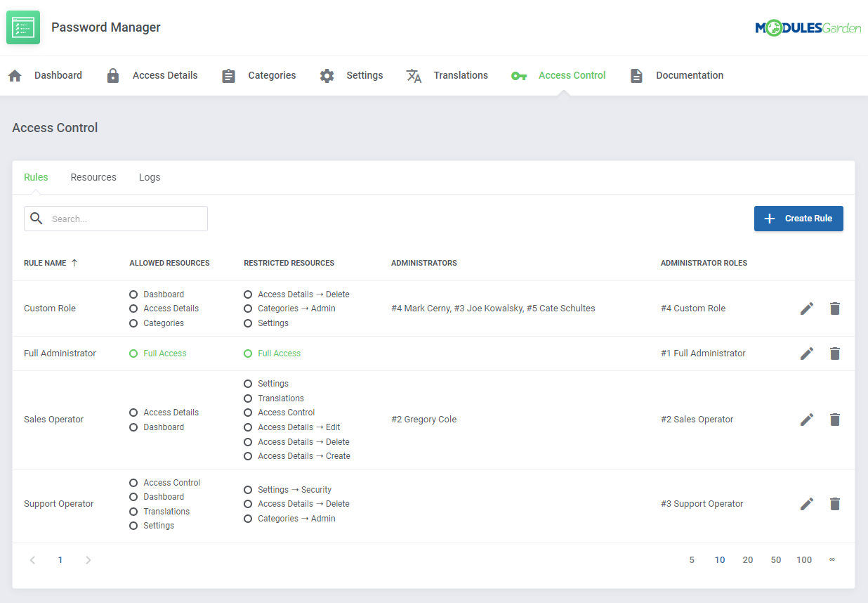The image size is (868, 603).
Task: Click inside the Search field
Action: pyautogui.click(x=116, y=219)
